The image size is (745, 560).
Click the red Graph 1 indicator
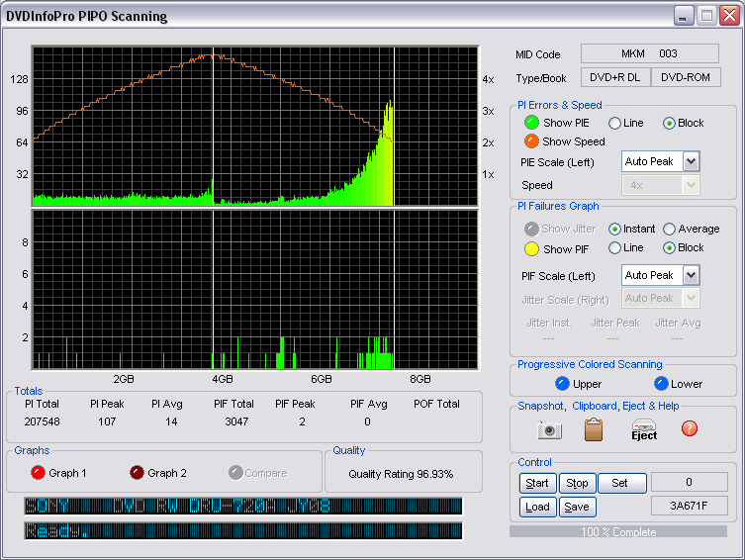coord(38,473)
